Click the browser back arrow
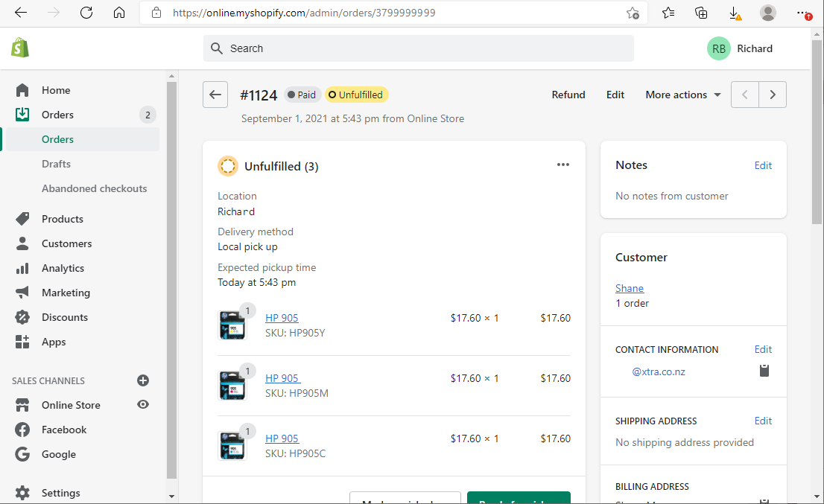 click(21, 13)
